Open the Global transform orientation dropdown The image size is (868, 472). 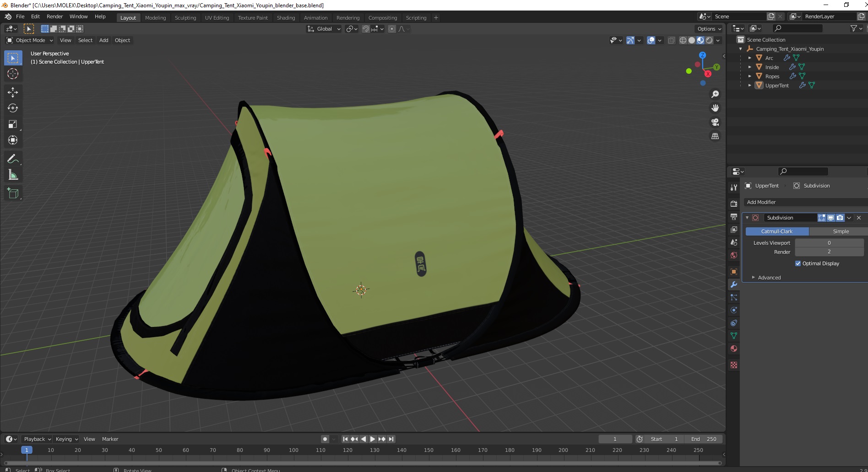point(324,29)
